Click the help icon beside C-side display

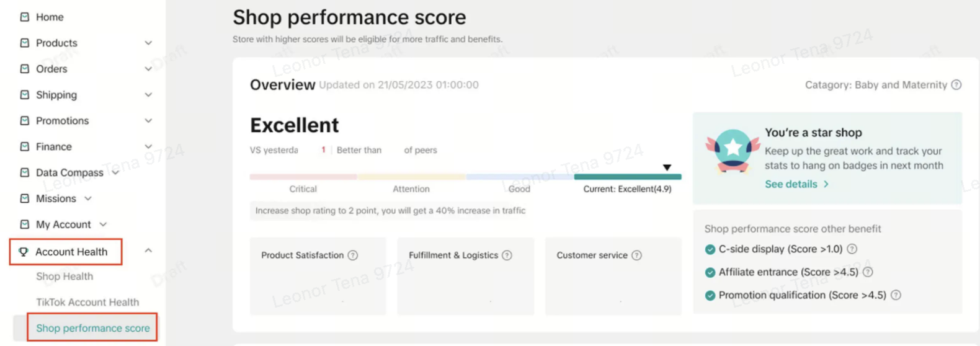(852, 249)
